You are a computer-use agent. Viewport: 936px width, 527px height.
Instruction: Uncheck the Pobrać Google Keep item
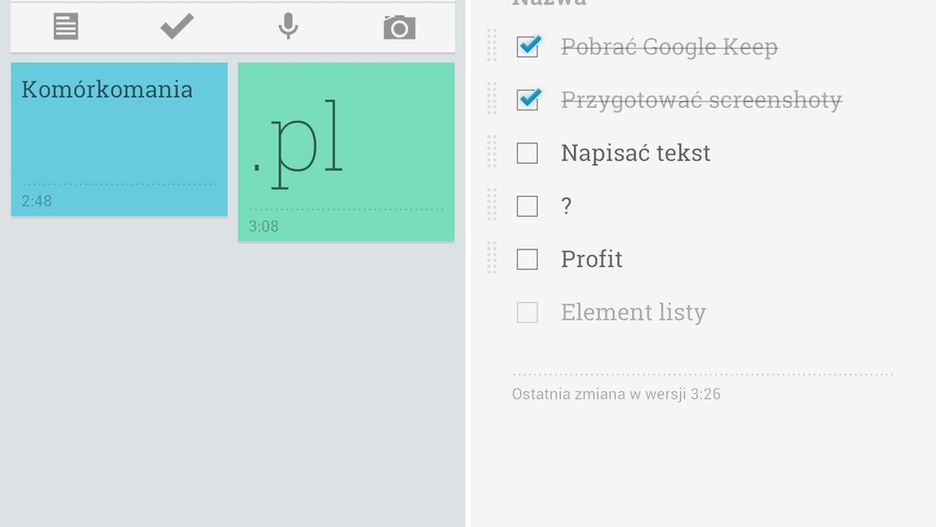pyautogui.click(x=528, y=46)
